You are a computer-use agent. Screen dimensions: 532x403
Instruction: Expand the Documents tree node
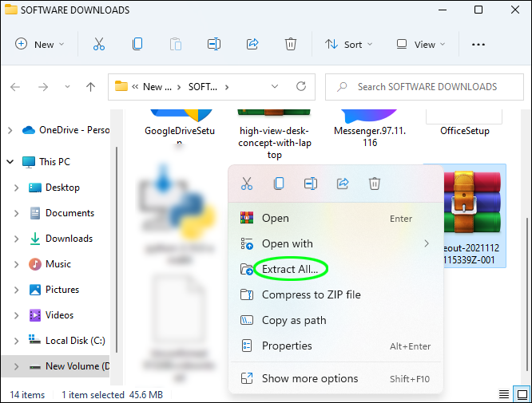[x=16, y=213]
